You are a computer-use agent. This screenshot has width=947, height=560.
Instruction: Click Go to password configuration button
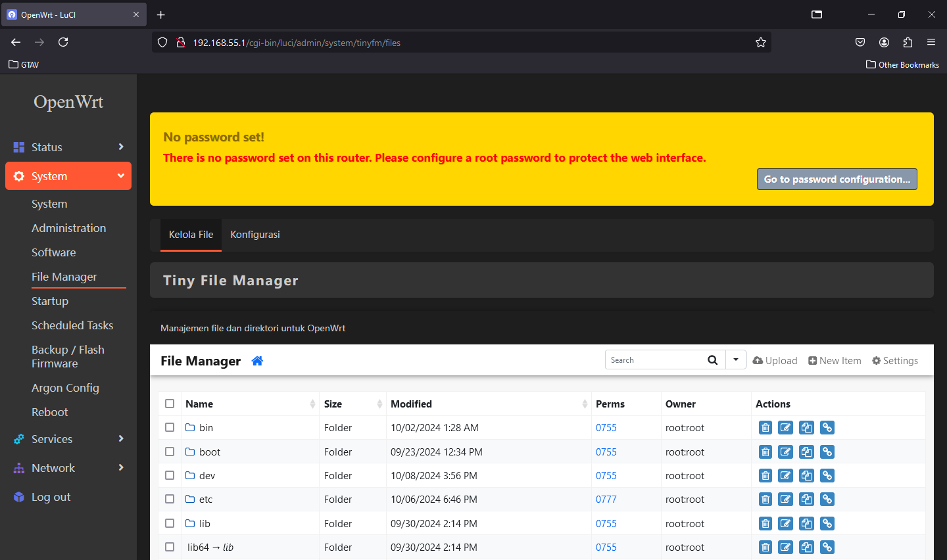[837, 179]
